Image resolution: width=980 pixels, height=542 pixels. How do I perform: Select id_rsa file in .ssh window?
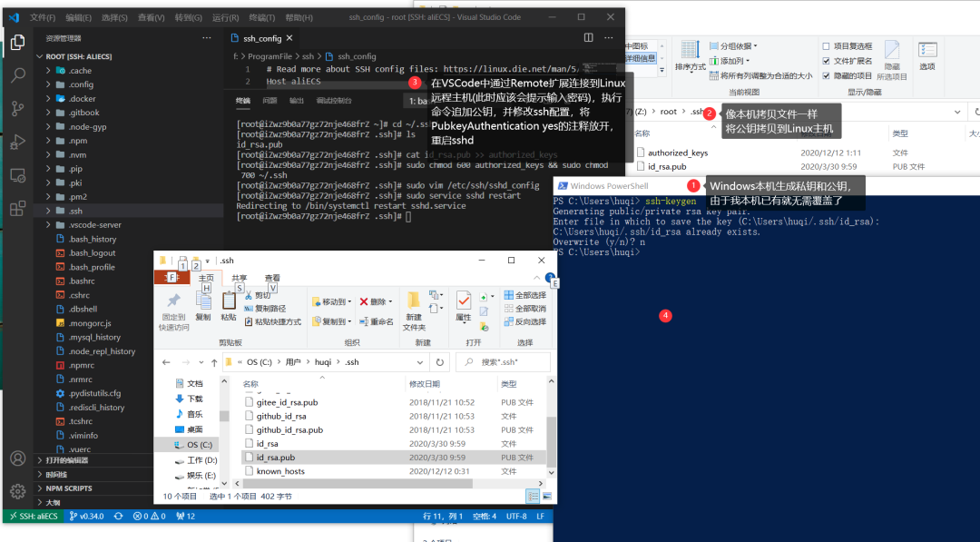[267, 444]
